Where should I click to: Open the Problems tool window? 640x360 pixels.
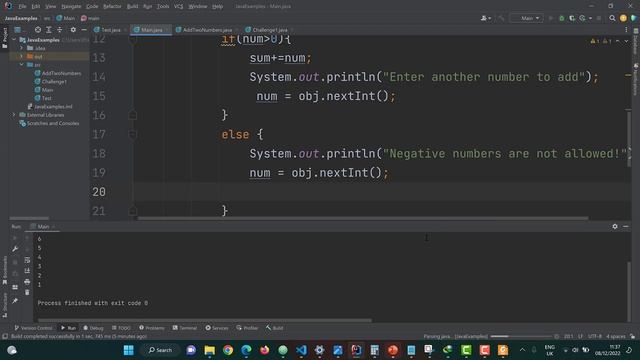tap(152, 328)
